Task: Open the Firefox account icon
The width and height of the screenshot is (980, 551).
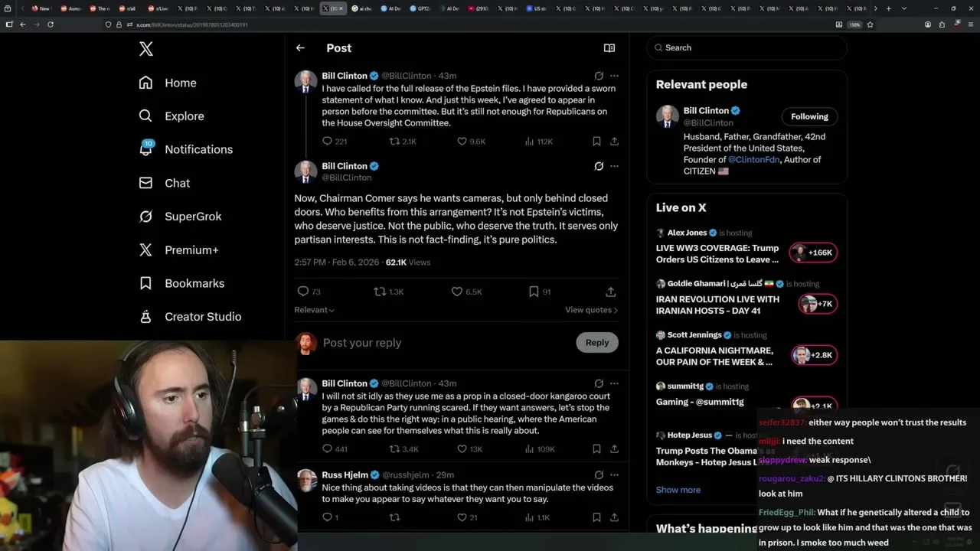Action: 928,24
